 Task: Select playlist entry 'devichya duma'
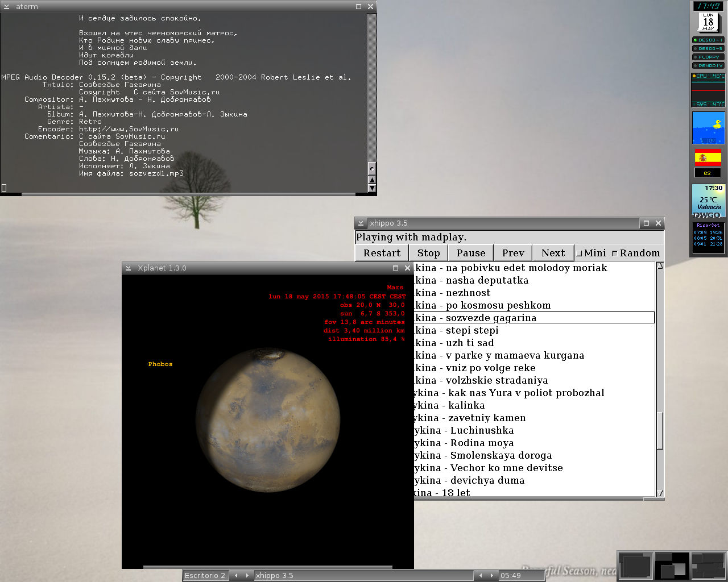pyautogui.click(x=534, y=480)
